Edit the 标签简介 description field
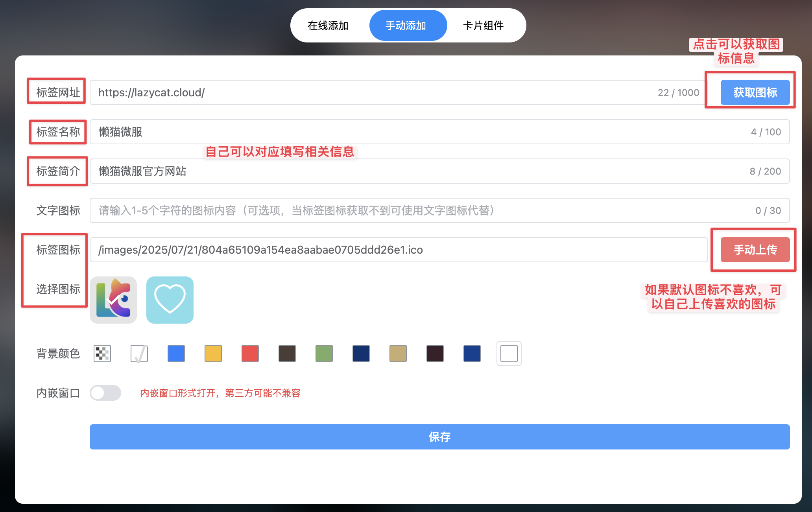 439,171
